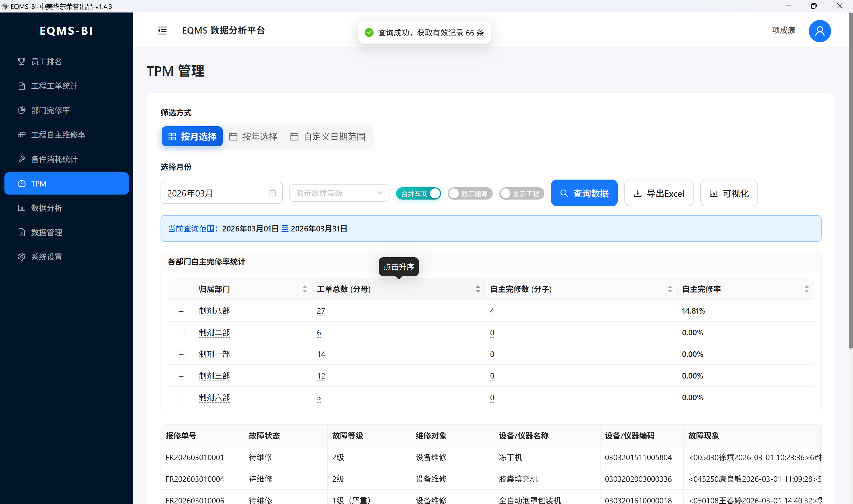Click the EQMS-BI sidebar logo
The width and height of the screenshot is (853, 504).
66,31
